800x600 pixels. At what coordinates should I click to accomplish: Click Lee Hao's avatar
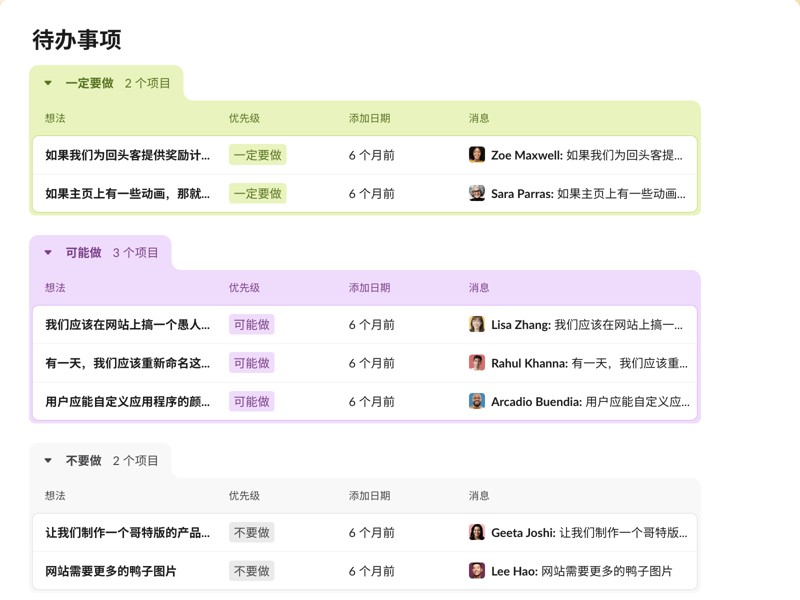tap(477, 570)
